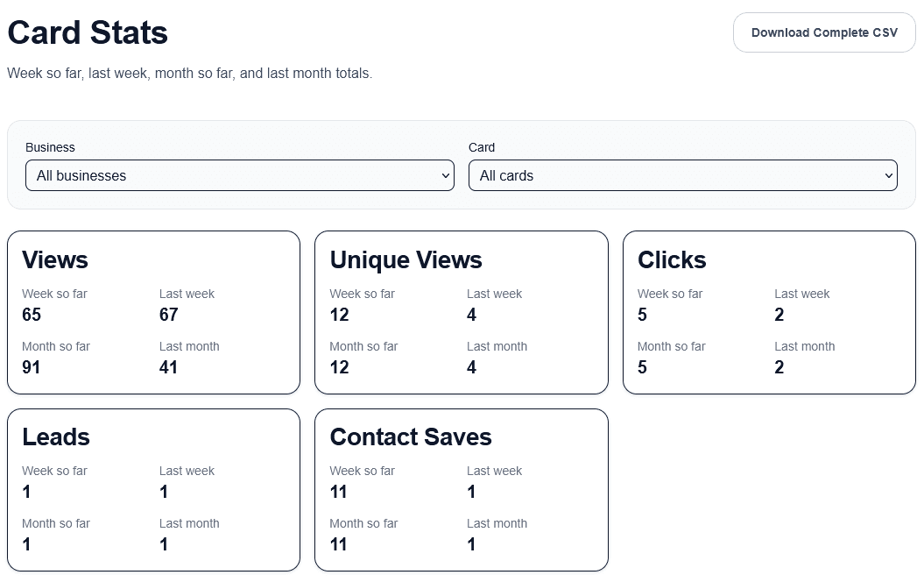Select Contact Saves week so far value 11

pos(338,492)
